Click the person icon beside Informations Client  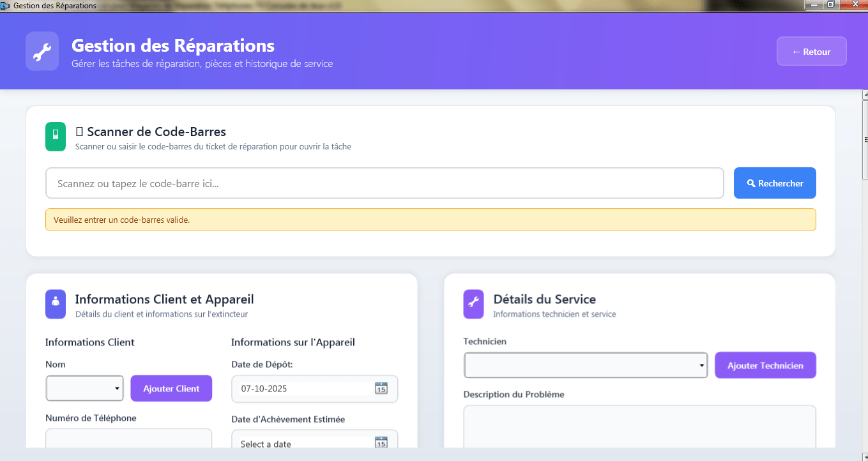click(56, 303)
